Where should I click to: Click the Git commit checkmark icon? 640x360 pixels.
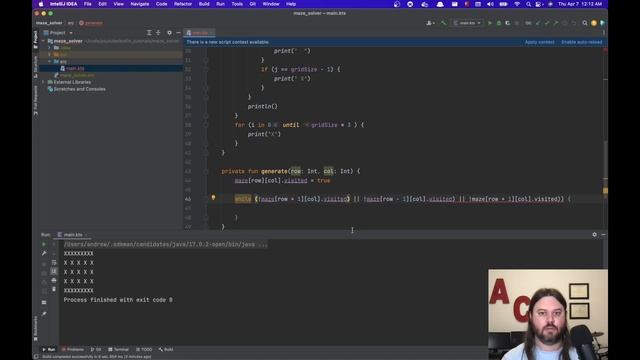point(547,23)
